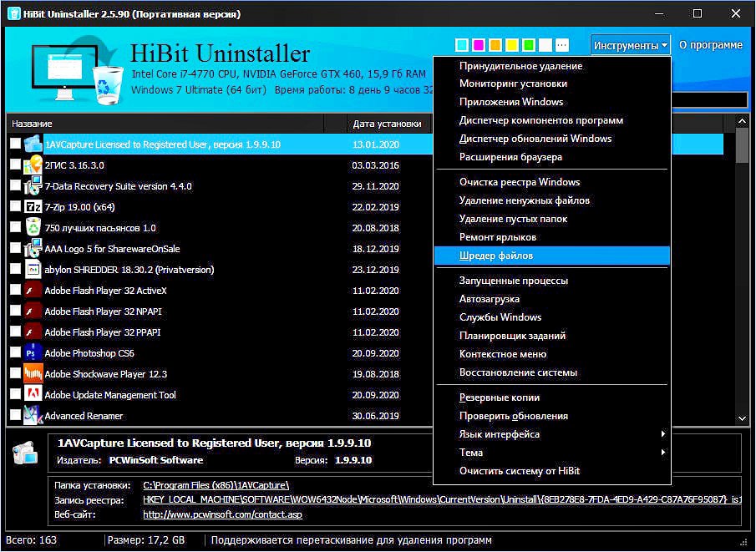Click О программе
Image resolution: width=756 pixels, height=552 pixels.
pyautogui.click(x=711, y=45)
